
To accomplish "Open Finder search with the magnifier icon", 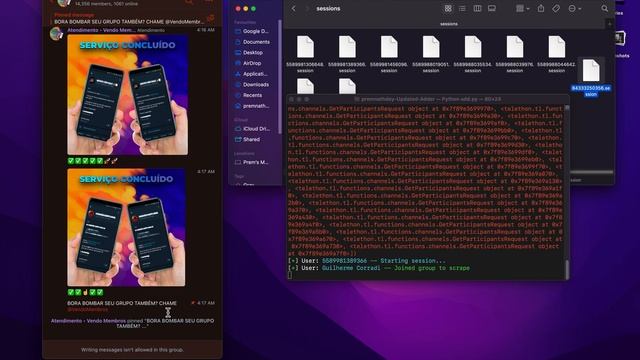I will (604, 9).
